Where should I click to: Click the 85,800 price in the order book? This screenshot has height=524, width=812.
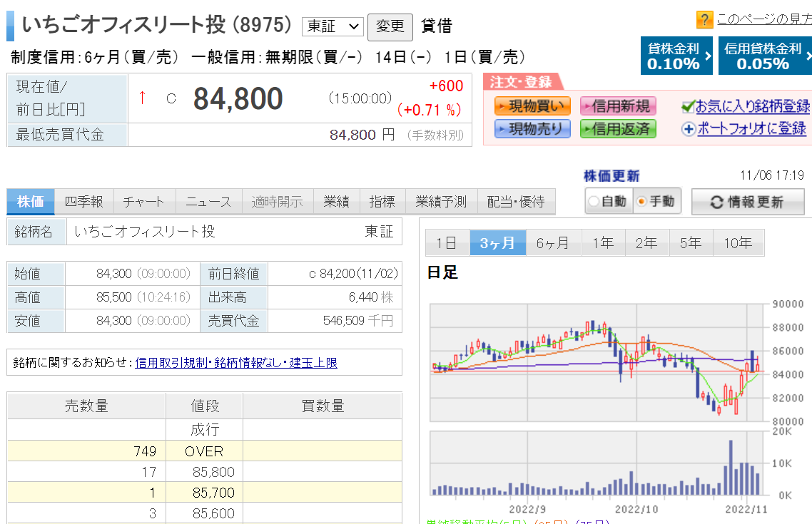(213, 472)
